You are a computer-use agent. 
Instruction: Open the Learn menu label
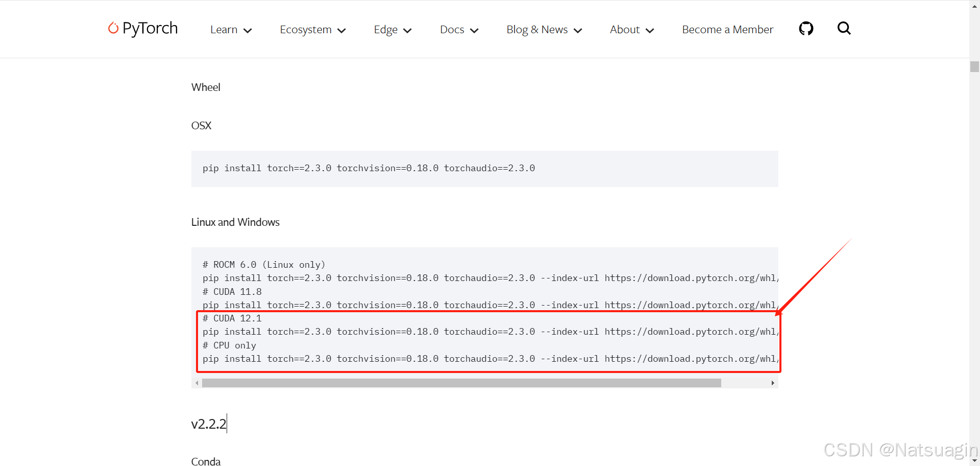point(224,30)
